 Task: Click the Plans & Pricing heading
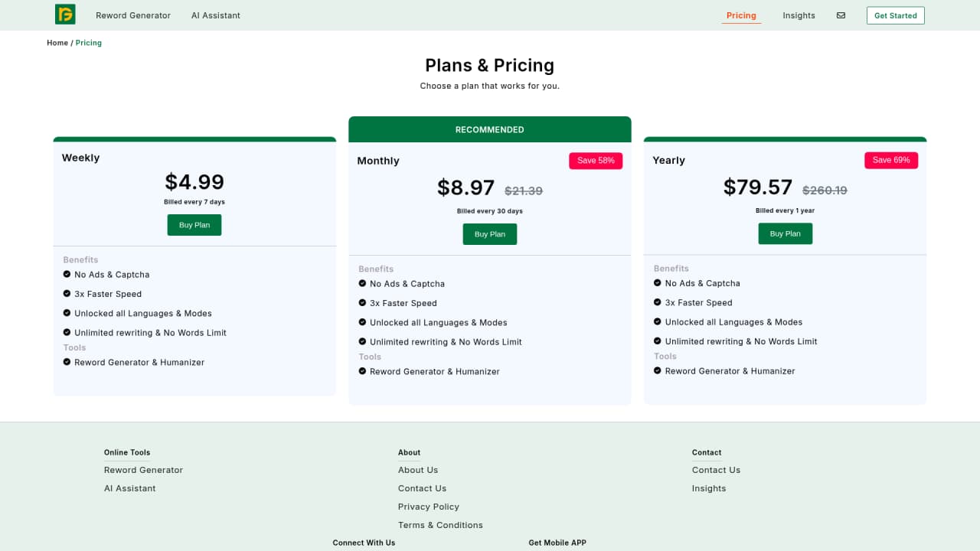tap(490, 65)
